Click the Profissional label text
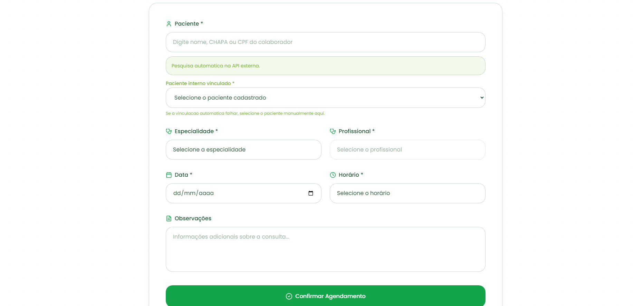The width and height of the screenshot is (644, 306). [357, 131]
